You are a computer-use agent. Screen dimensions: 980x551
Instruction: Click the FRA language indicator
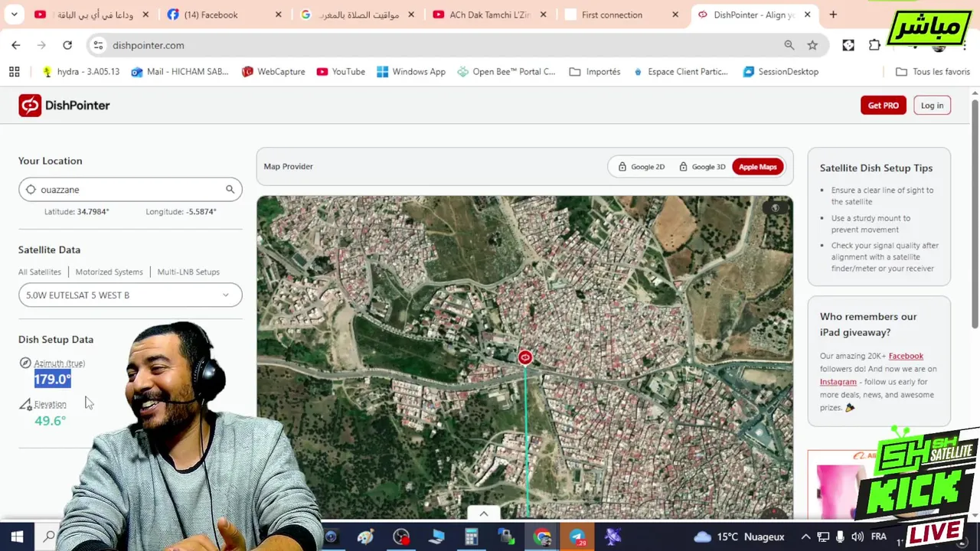click(878, 537)
